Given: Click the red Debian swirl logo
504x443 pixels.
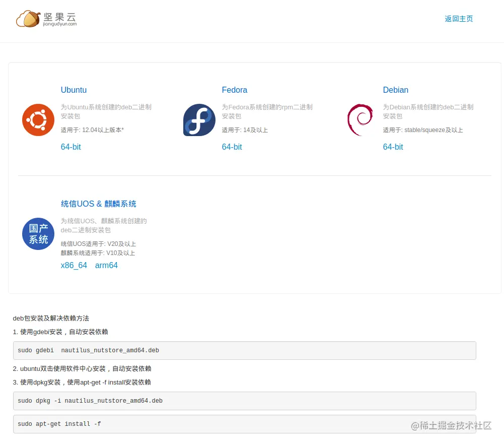Looking at the screenshot, I should (x=360, y=120).
